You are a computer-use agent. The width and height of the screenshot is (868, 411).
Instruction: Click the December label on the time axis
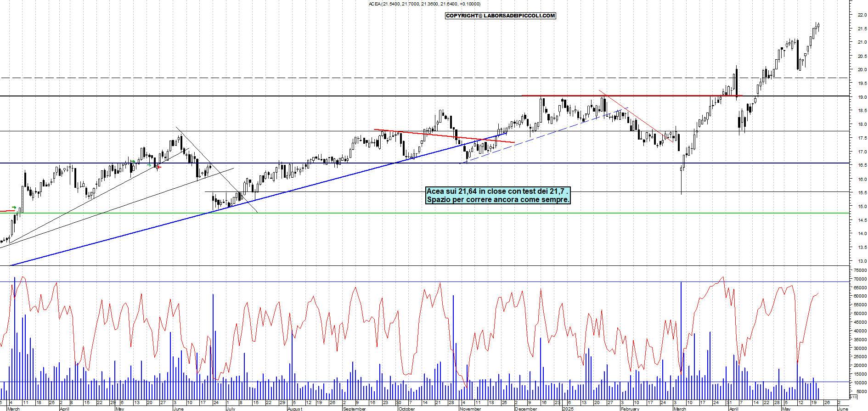click(526, 409)
